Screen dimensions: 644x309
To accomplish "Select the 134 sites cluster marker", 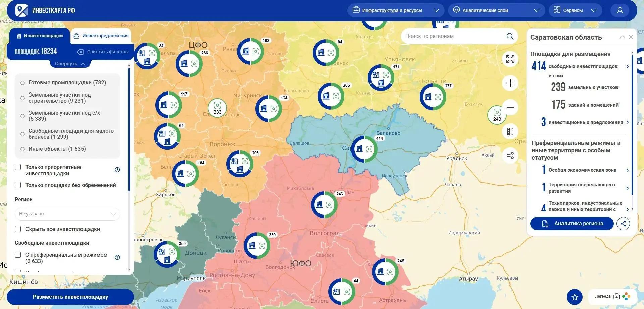I will pos(269,108).
